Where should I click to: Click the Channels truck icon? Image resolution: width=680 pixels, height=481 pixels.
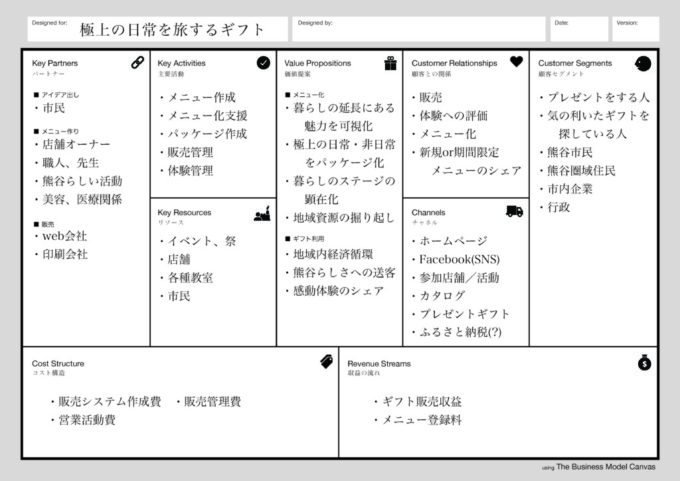point(515,211)
